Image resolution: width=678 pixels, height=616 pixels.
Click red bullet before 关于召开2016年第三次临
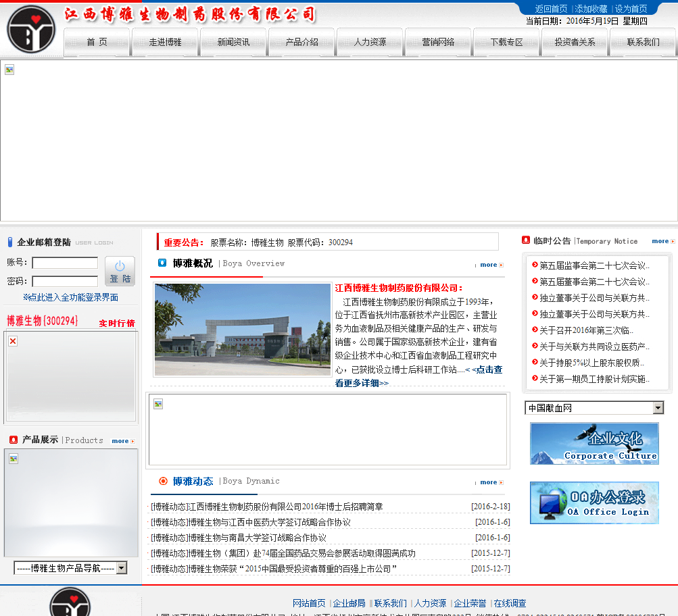[535, 330]
